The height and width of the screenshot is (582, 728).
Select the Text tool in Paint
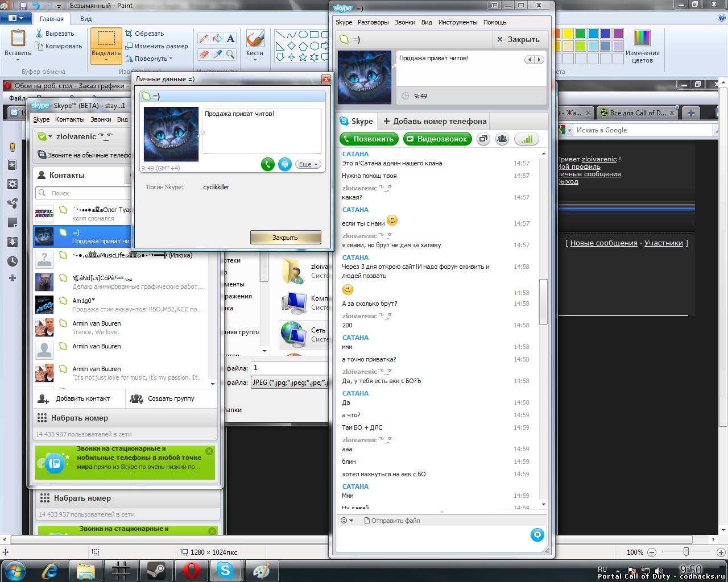(x=230, y=39)
